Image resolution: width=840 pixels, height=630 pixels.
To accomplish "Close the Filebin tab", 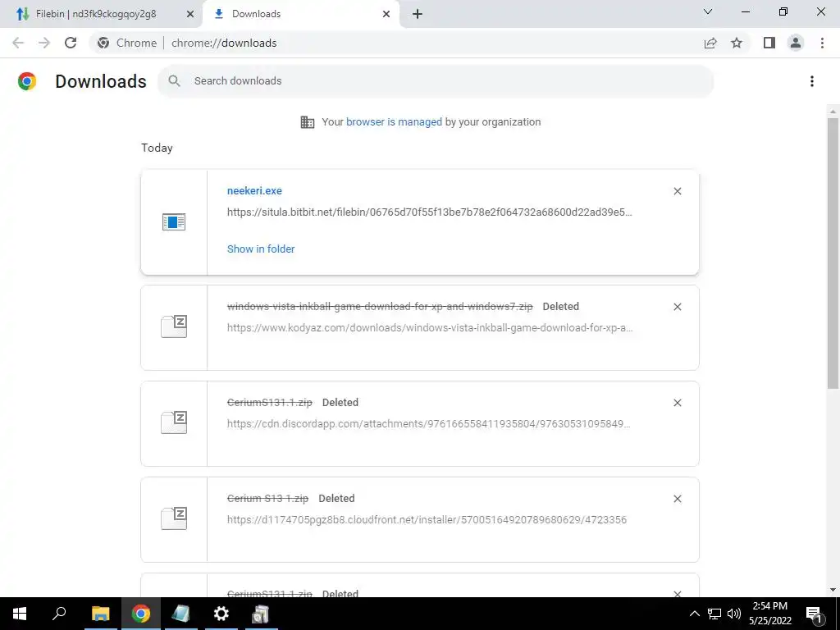I will click(x=190, y=15).
